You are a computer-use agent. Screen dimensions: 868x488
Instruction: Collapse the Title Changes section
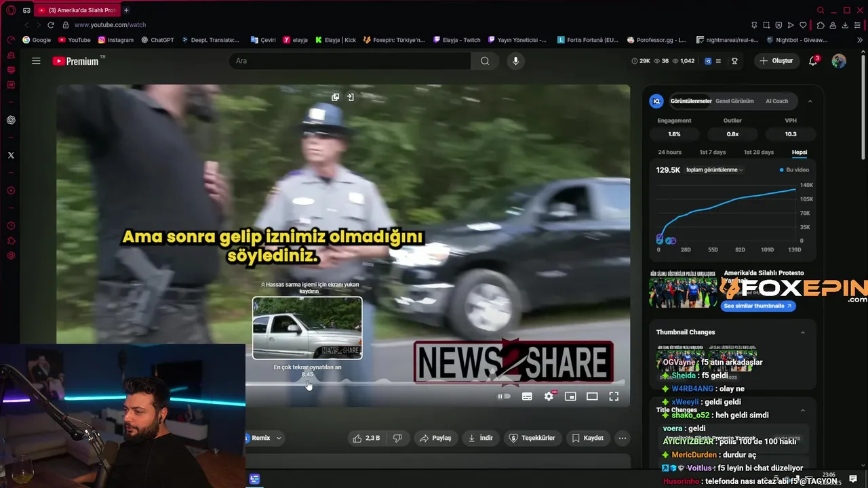click(803, 410)
